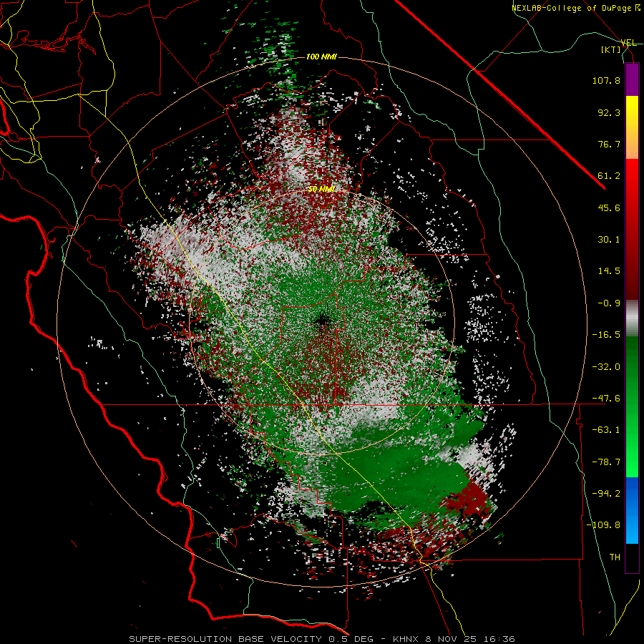Click the -78.7 velocity scale value
This screenshot has width=644, height=644.
tap(606, 462)
